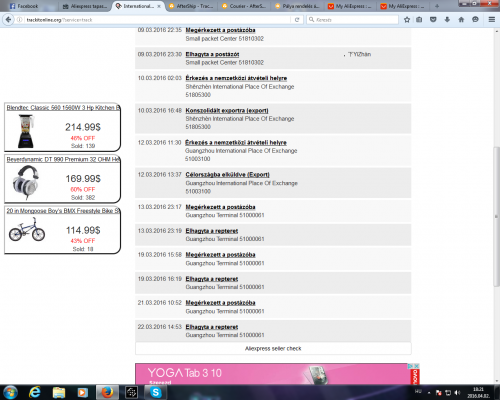This screenshot has height=400, width=500.
Task: Switch to the Aliexpress tapas tab
Action: pos(85,6)
